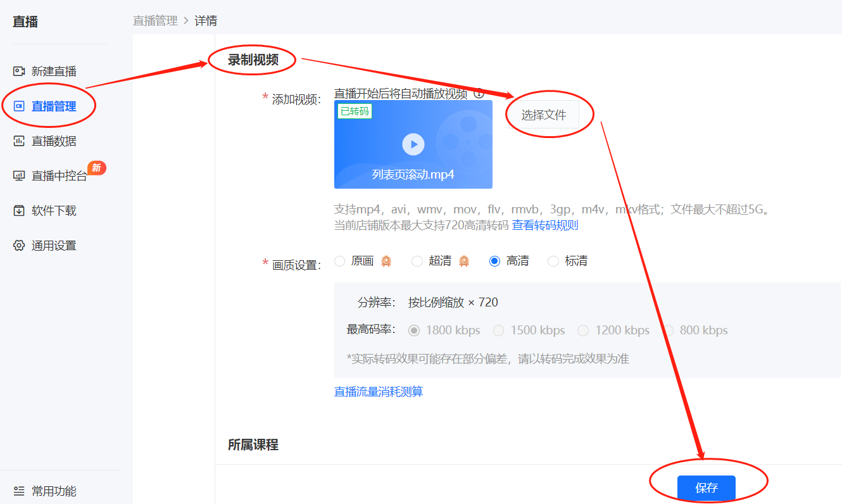Click the 通用设置 gear icon
Viewport: 842px width, 504px height.
pyautogui.click(x=19, y=246)
